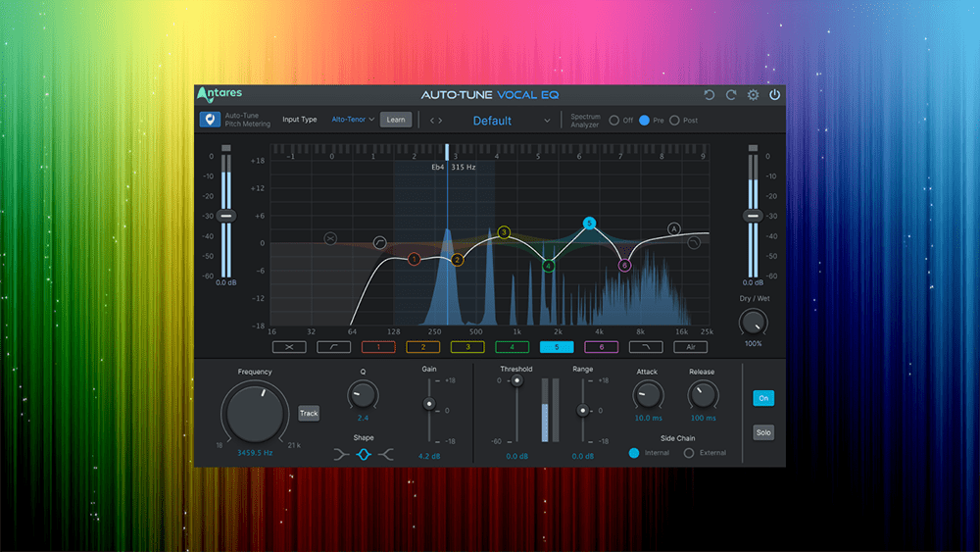The image size is (980, 552).
Task: Select the notch filter band button
Action: tap(289, 347)
